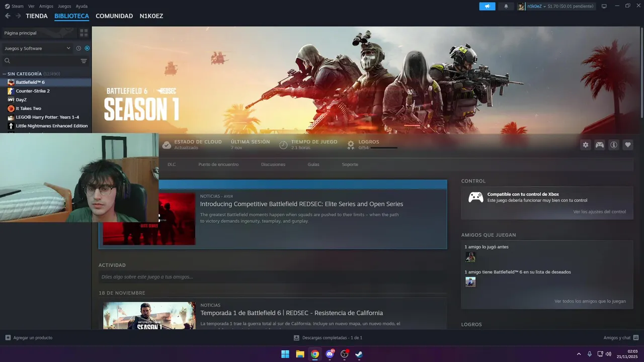The image size is (644, 362).
Task: Show hidden system tray icons chevron
Action: coord(579,354)
